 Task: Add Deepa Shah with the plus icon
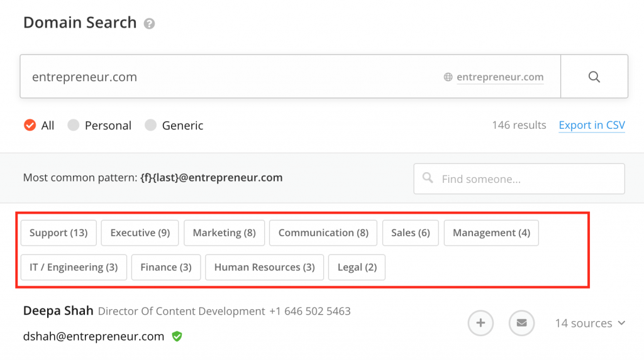[480, 323]
